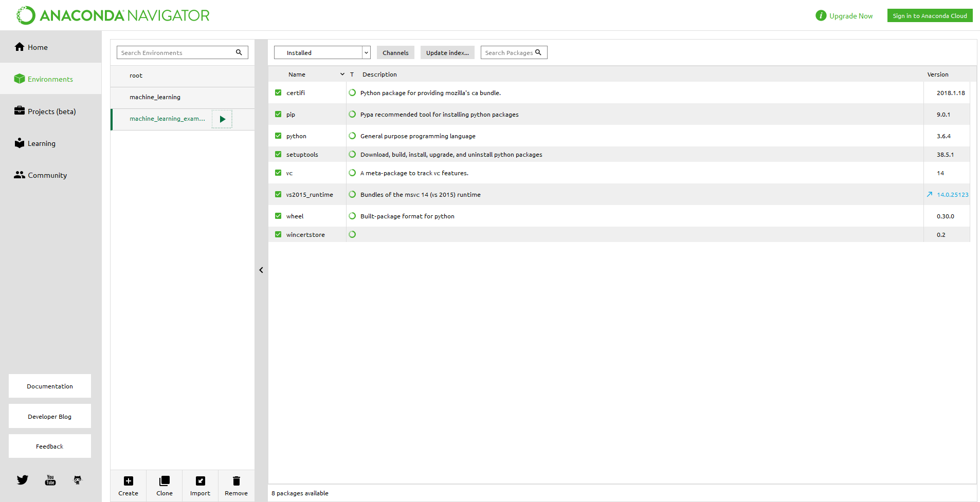The width and height of the screenshot is (980, 502).
Task: Toggle the wheel package checkbox
Action: [x=278, y=216]
